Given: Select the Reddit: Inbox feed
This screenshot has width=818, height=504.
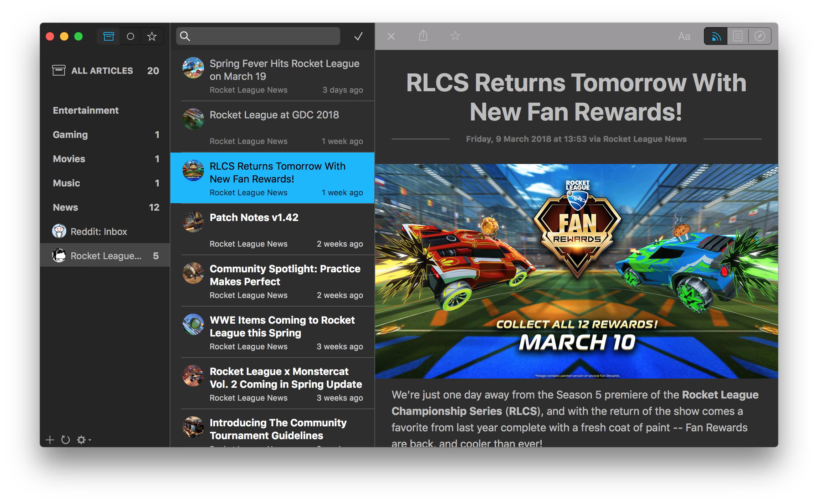Looking at the screenshot, I should coord(105,232).
